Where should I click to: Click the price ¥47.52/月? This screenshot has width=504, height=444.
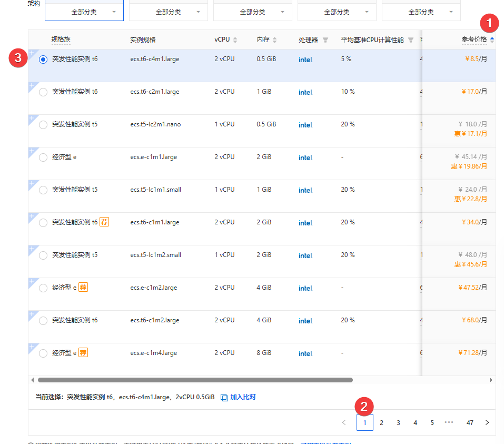[x=473, y=288]
